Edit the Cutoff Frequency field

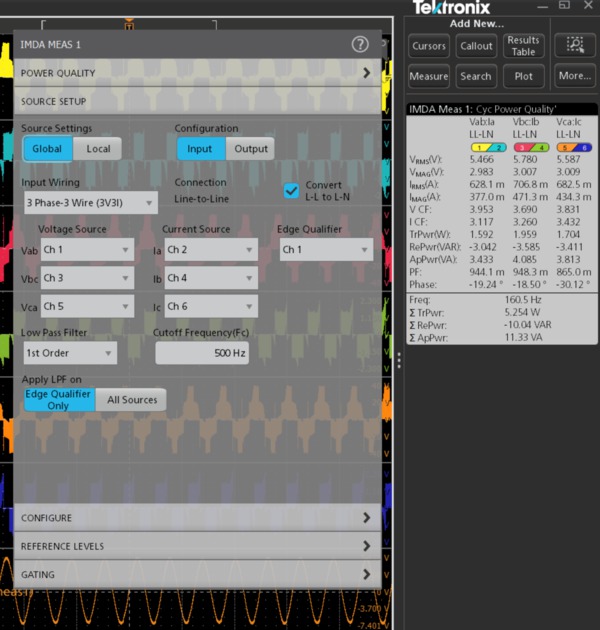point(202,353)
